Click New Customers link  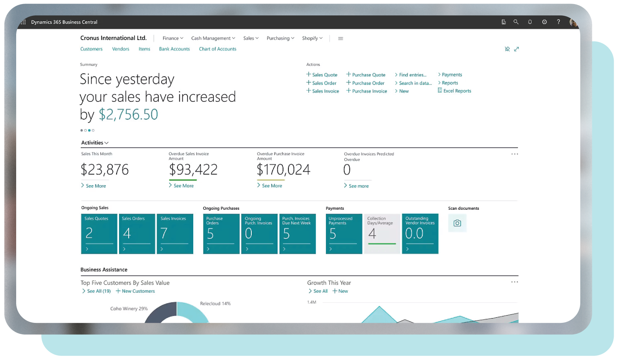(x=135, y=291)
